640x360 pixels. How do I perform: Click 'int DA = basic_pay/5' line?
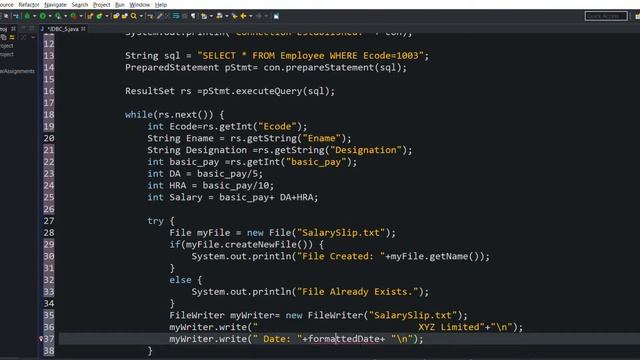[x=205, y=174]
